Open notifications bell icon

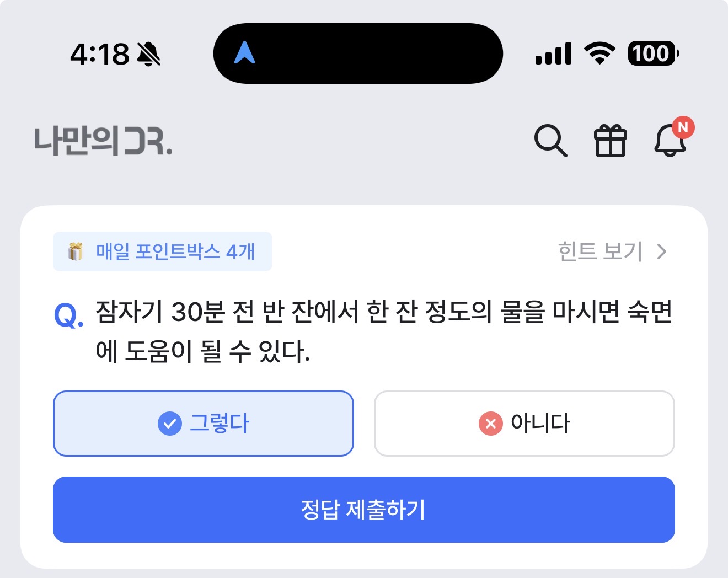point(670,141)
